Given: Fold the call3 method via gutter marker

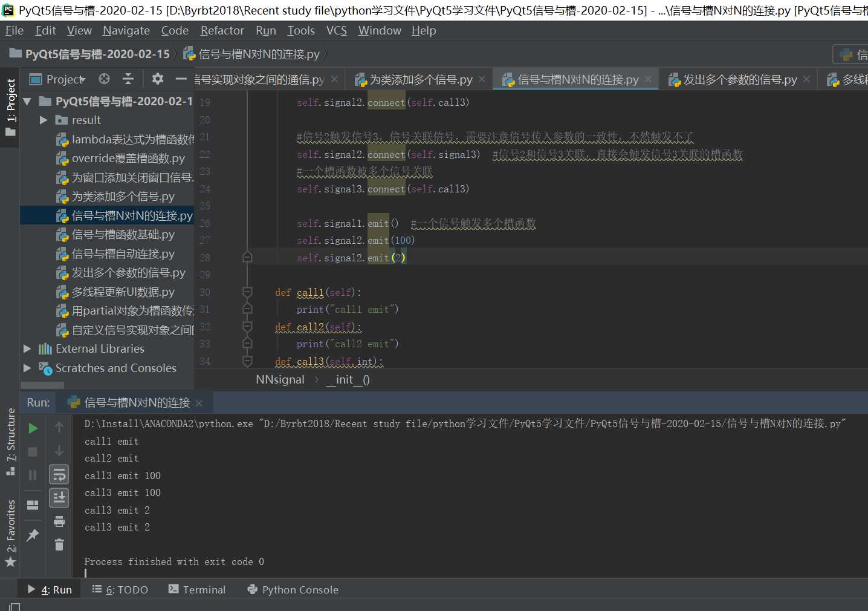Looking at the screenshot, I should [247, 361].
